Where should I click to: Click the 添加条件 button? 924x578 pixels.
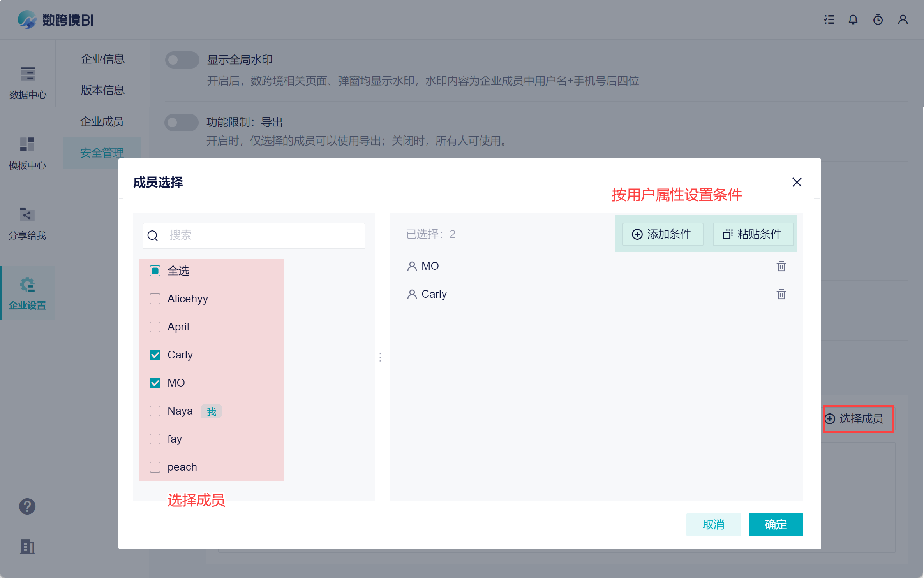[662, 234]
